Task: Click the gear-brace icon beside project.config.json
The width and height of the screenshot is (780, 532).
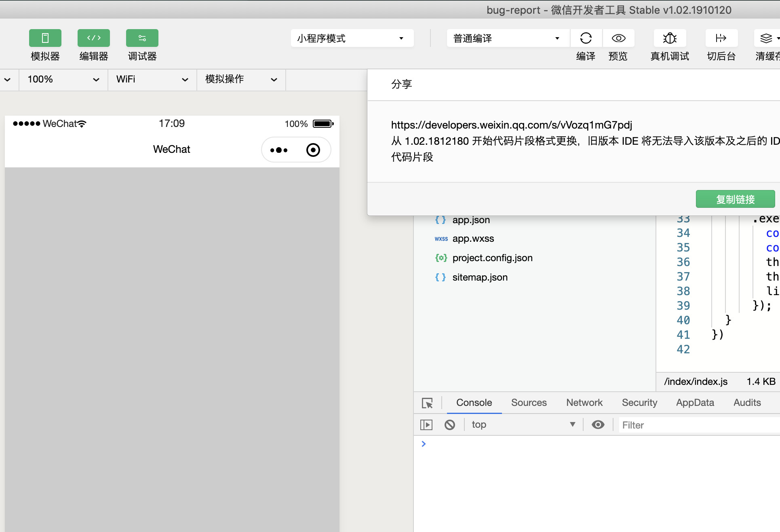Action: [x=441, y=258]
